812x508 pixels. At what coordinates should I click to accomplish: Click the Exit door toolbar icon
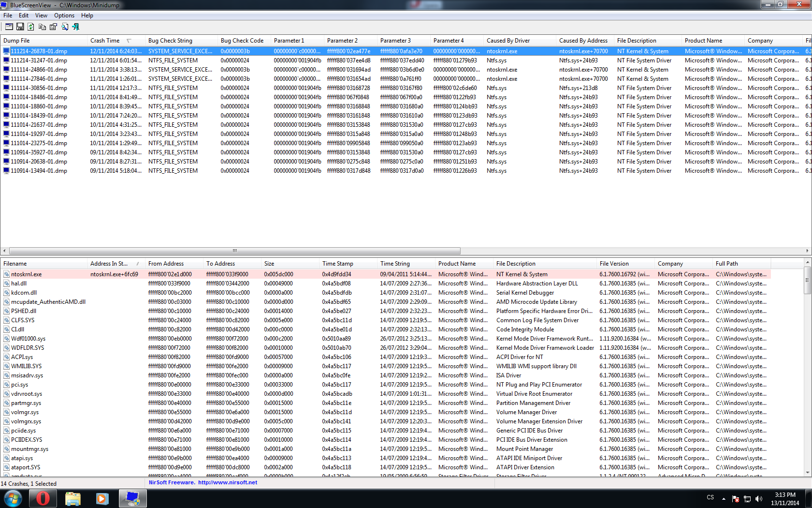(75, 27)
